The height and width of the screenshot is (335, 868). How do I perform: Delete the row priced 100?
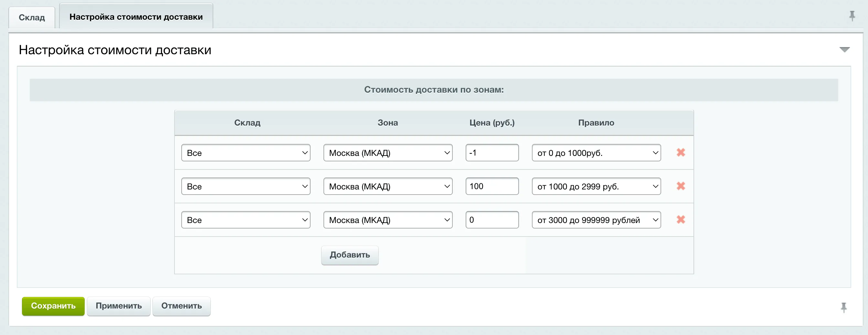point(681,186)
